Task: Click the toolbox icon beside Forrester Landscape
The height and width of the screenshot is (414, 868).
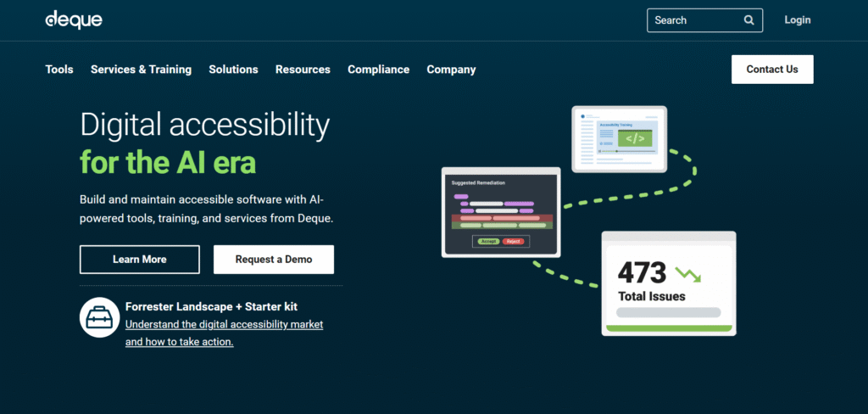Action: [x=98, y=317]
